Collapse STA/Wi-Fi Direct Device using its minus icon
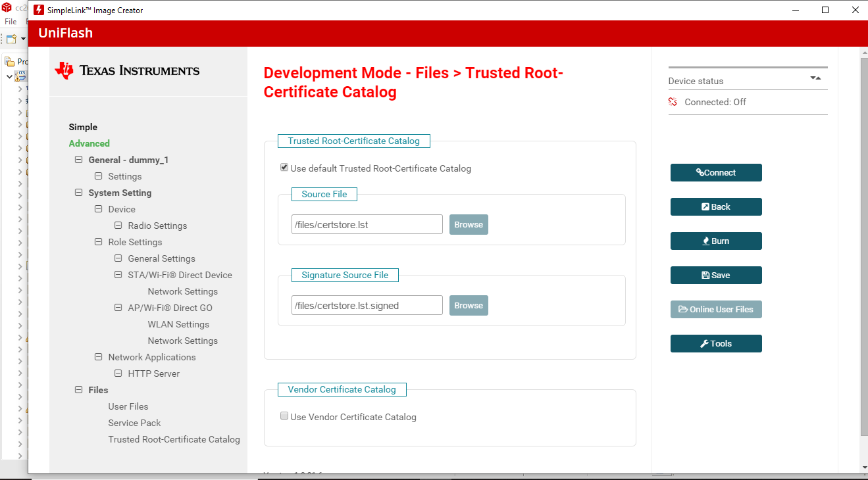The height and width of the screenshot is (480, 868). pyautogui.click(x=118, y=275)
